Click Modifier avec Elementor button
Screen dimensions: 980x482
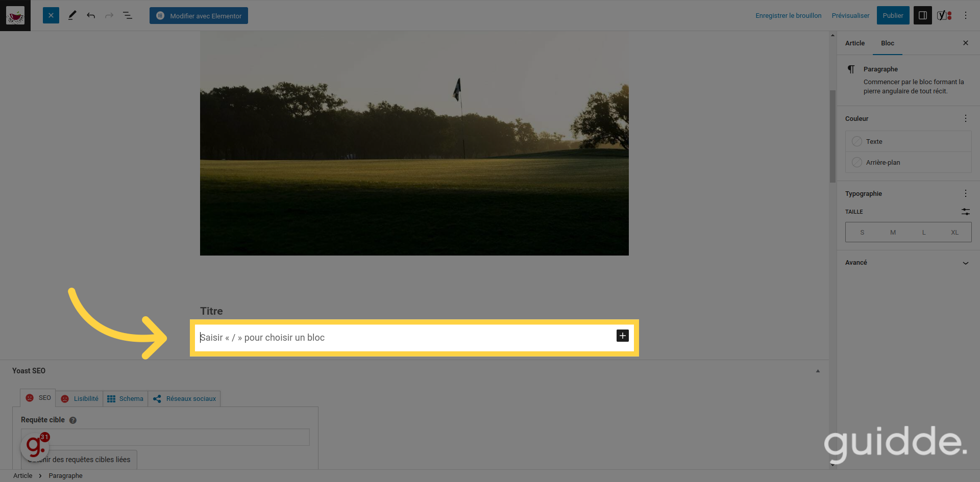(199, 16)
